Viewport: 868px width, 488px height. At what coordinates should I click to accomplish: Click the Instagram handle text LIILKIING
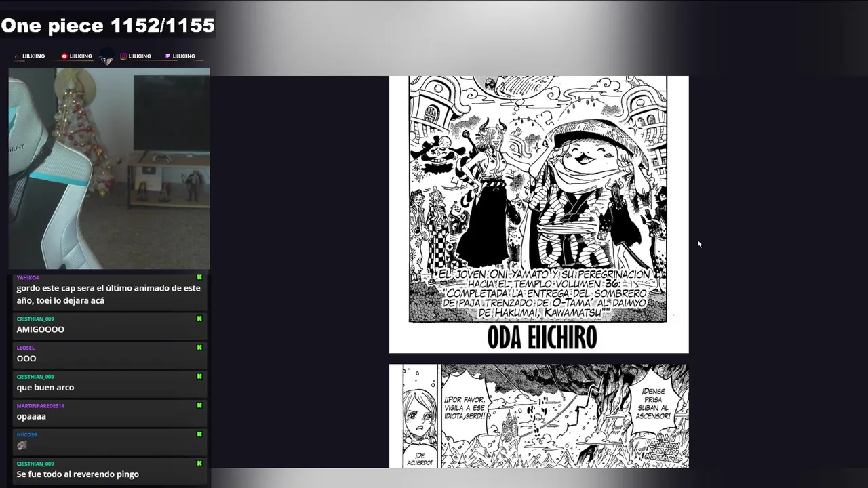[x=140, y=56]
